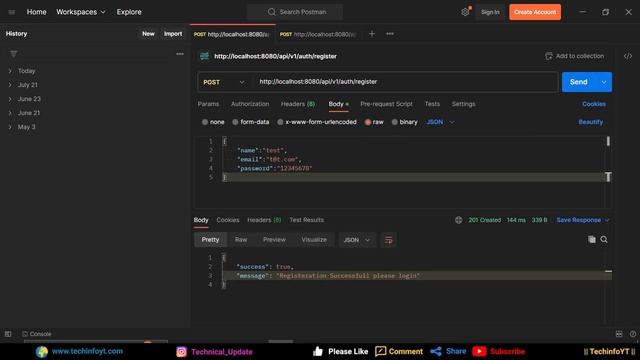Open the History panel three-dots options
640x360 pixels.
point(180,54)
